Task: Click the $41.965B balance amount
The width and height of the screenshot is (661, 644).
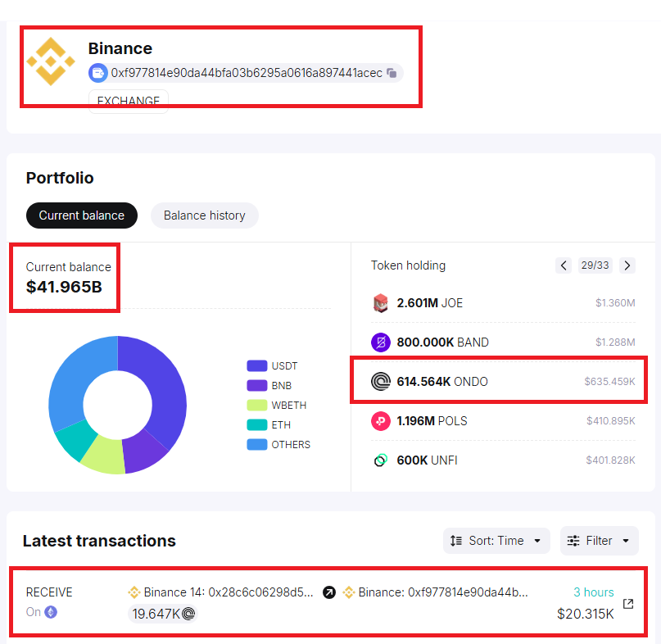Action: (x=64, y=288)
